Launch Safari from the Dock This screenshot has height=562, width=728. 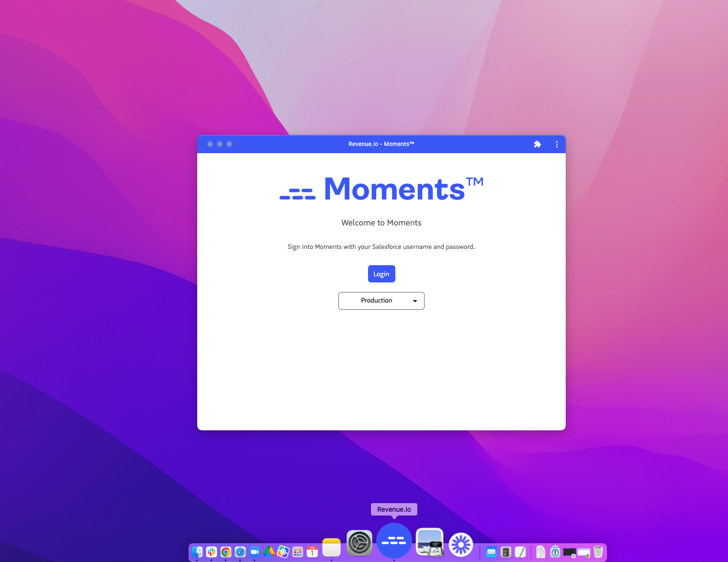click(240, 552)
